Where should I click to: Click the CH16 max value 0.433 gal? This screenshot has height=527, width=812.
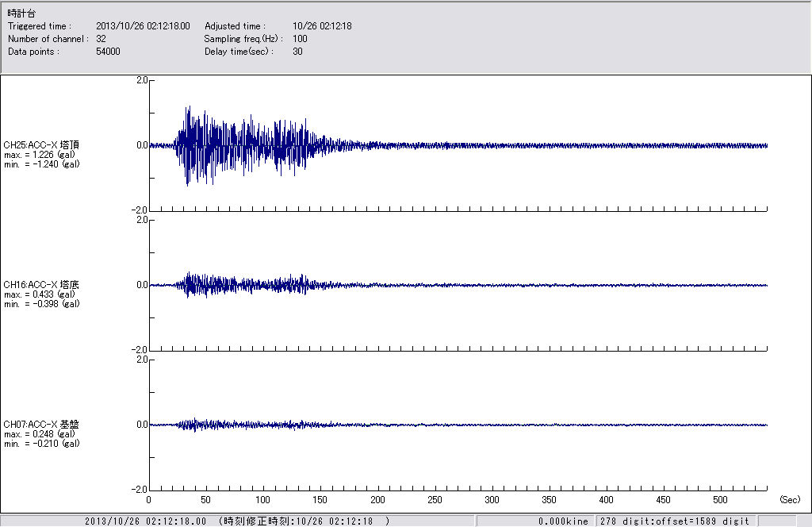(x=41, y=294)
